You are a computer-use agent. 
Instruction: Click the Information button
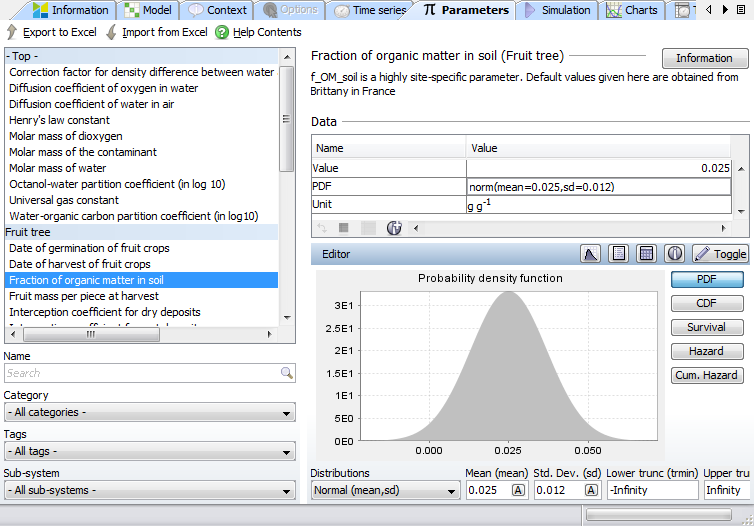pos(704,58)
